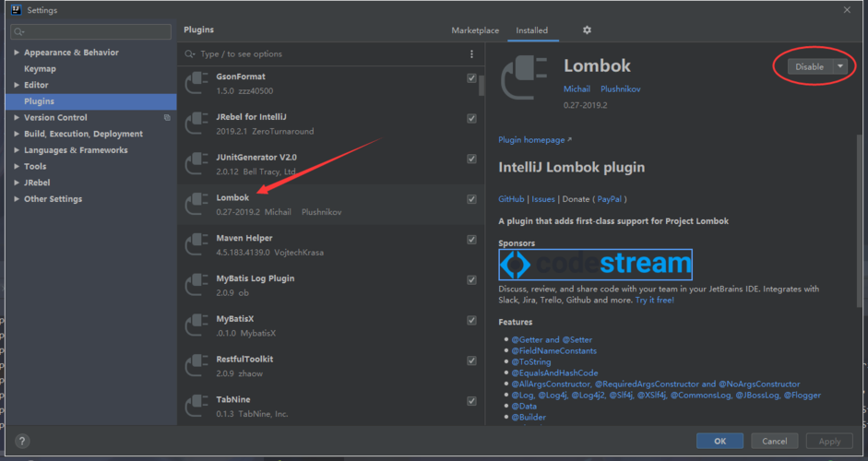Uncheck the MyBatis Log Plugin checkbox
Image resolution: width=868 pixels, height=461 pixels.
pyautogui.click(x=471, y=280)
